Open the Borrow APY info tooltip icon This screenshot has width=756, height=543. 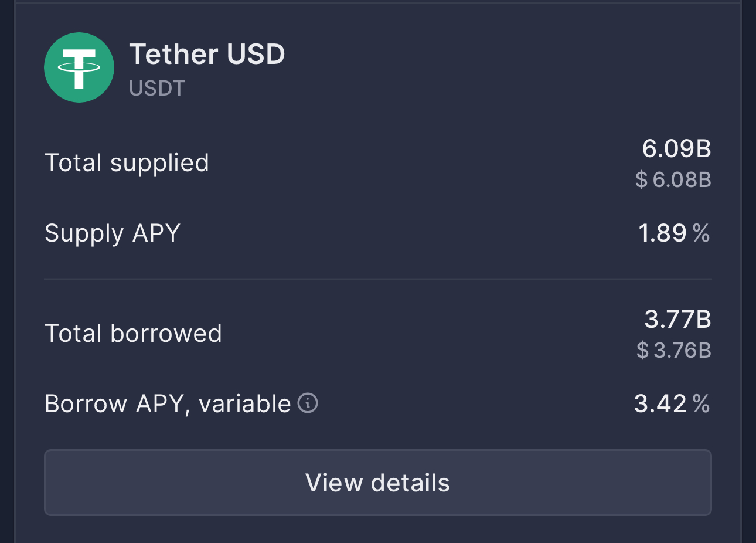[x=308, y=403]
